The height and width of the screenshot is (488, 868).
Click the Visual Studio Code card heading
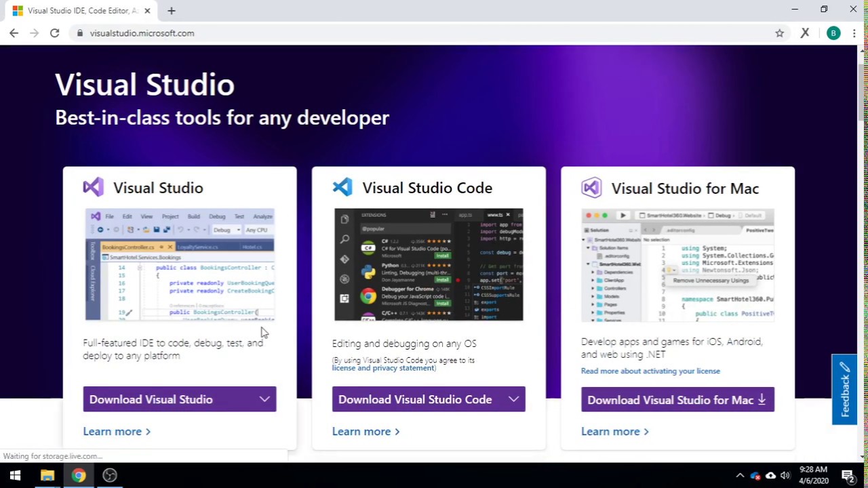coord(427,188)
